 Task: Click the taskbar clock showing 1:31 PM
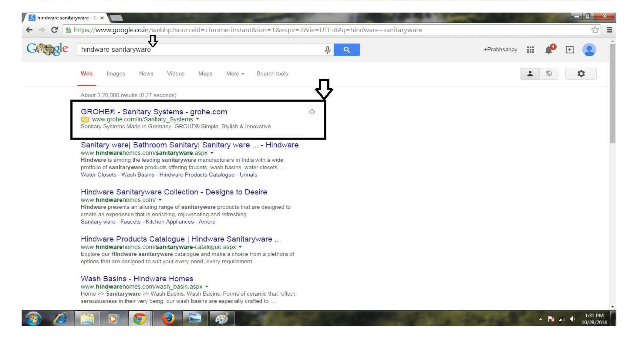[x=594, y=319]
